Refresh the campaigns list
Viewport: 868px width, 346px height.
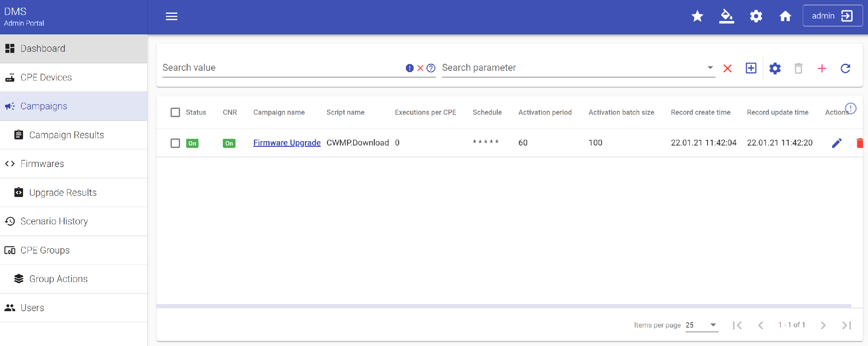pyautogui.click(x=845, y=68)
